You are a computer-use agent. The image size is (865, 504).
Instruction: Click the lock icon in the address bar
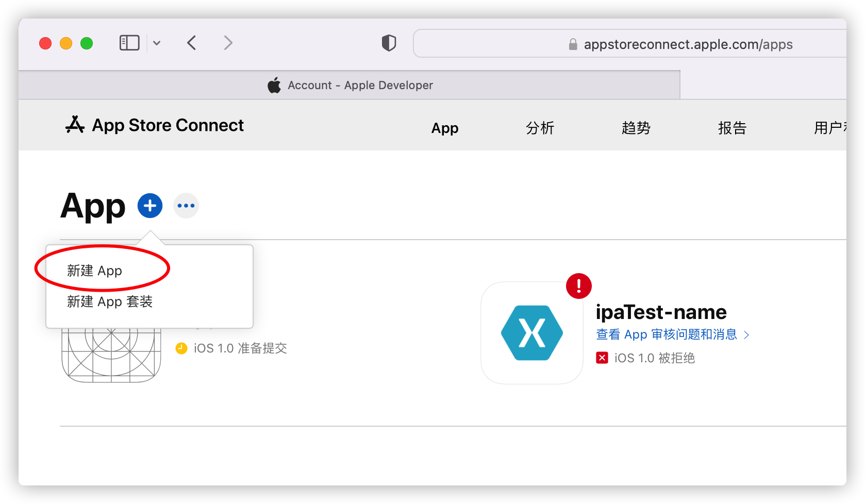click(x=573, y=44)
